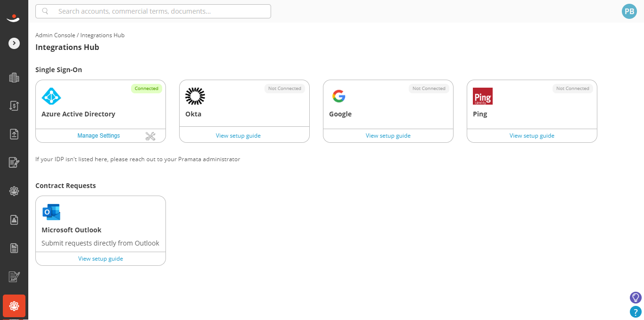Expand the sidebar with the chevron arrow
Screen dimensions: 644x320
14,43
